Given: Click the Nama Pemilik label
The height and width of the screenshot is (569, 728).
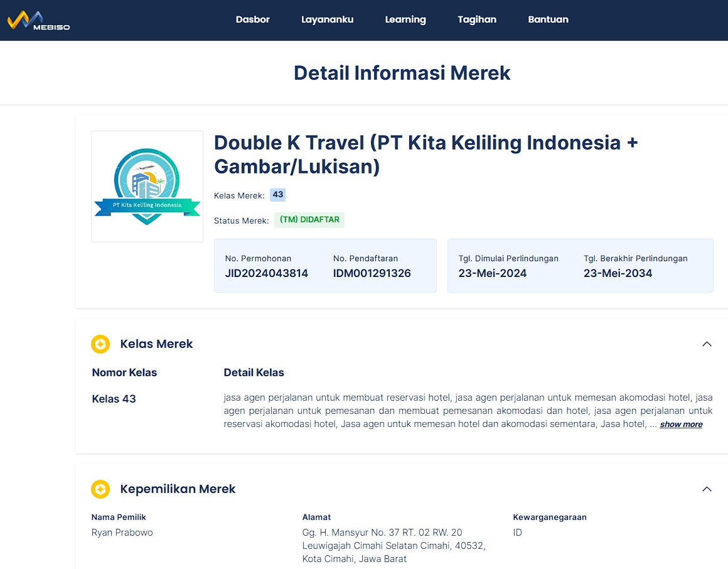Looking at the screenshot, I should coord(119,517).
